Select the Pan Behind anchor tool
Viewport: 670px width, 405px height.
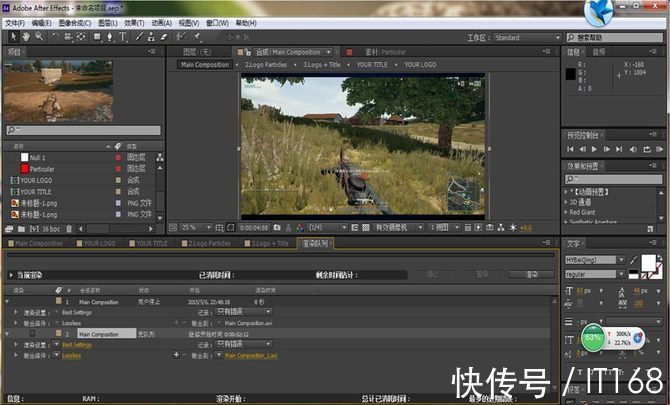click(x=81, y=37)
